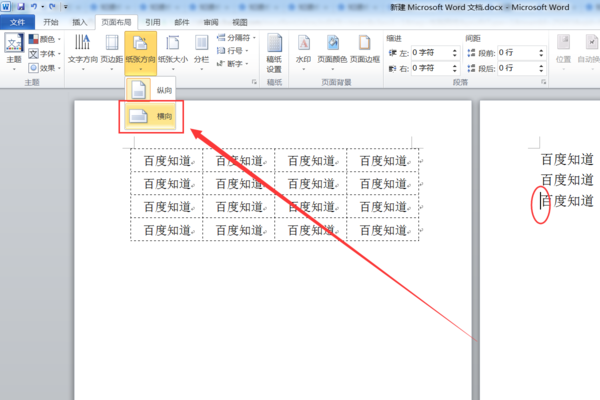Image resolution: width=600 pixels, height=400 pixels.
Task: Click the bottom-right 百度知道 table cell
Action: [383, 230]
